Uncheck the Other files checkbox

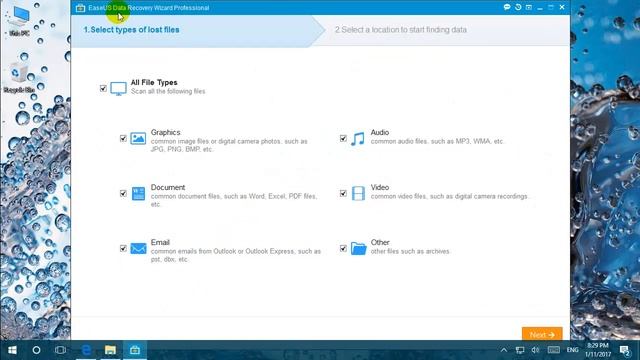click(x=343, y=248)
